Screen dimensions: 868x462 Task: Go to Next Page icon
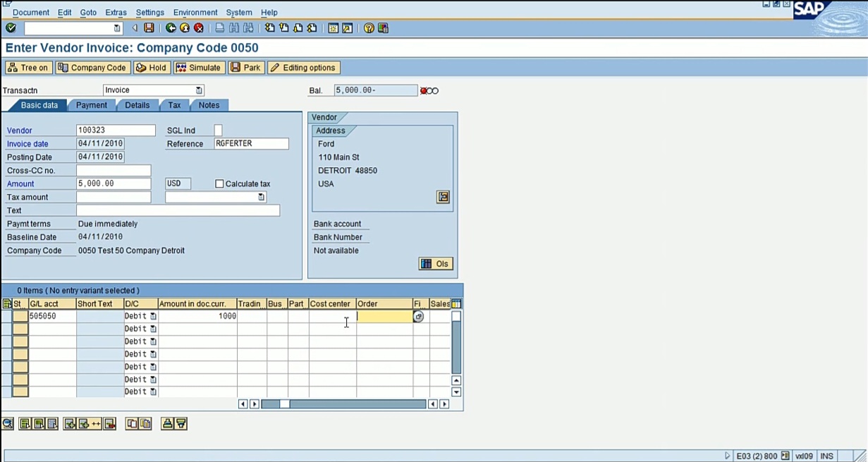click(x=298, y=28)
